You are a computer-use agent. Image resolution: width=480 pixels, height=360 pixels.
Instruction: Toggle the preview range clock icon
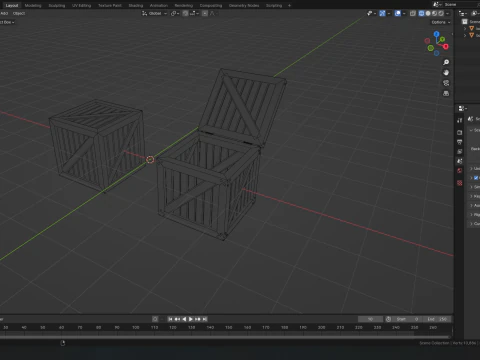tap(388, 319)
